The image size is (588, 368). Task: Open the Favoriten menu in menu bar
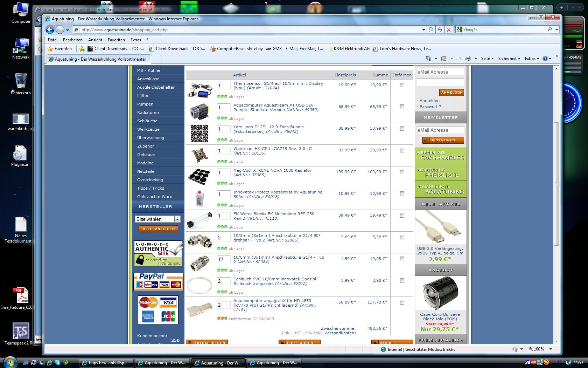[116, 40]
